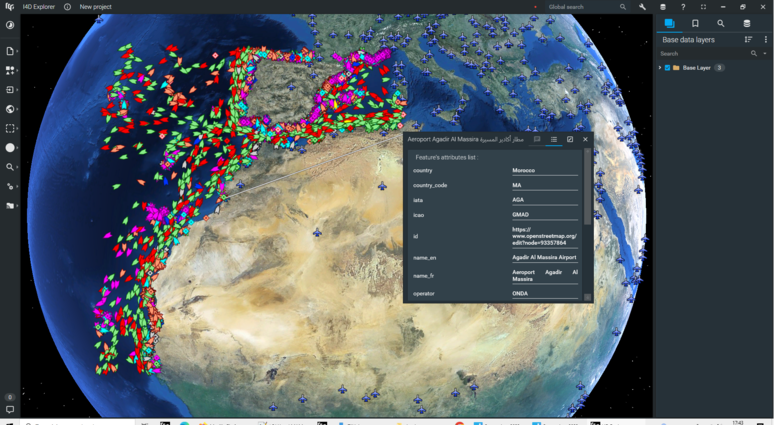
Task: Click the layer search magnifier icon
Action: coord(754,53)
